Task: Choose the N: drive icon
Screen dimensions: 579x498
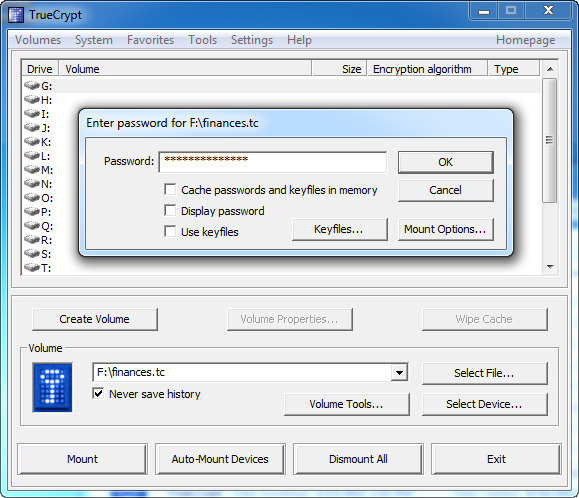Action: click(32, 184)
